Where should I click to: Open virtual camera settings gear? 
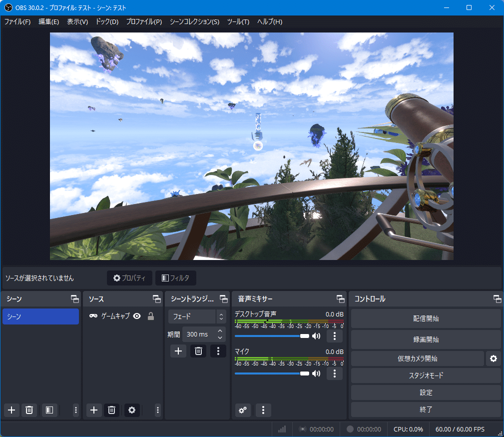coord(494,358)
